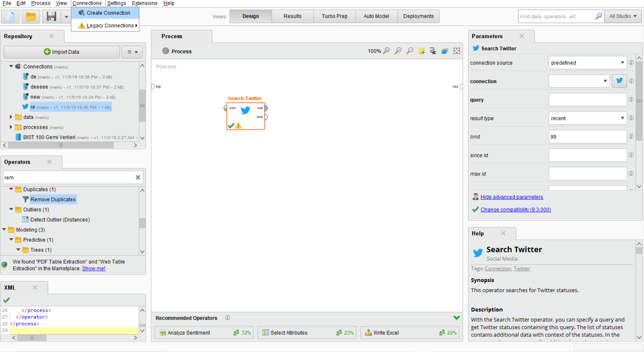
Task: Expand the processes repository folder
Action: click(x=11, y=127)
